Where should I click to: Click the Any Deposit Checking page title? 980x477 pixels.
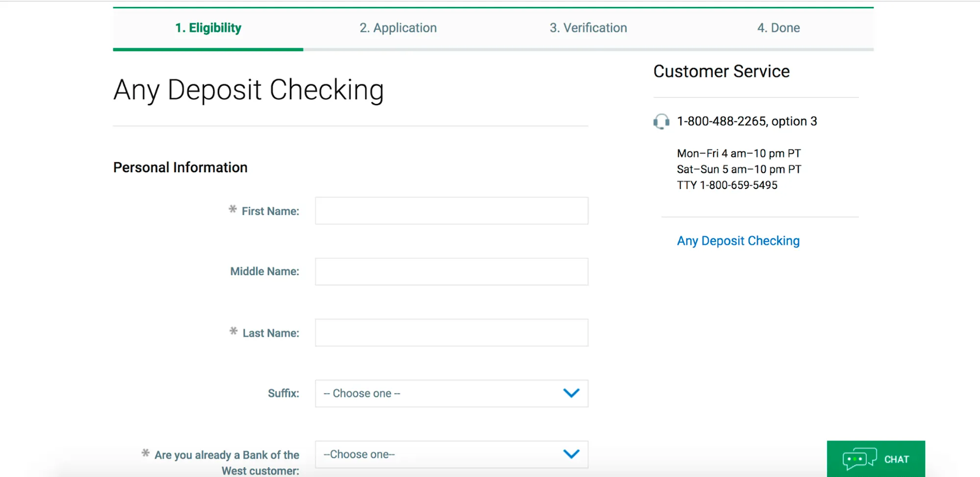(249, 90)
